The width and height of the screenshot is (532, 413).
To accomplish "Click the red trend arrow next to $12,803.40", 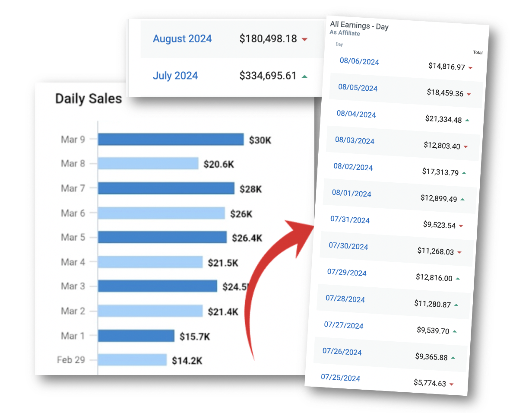I will (465, 147).
